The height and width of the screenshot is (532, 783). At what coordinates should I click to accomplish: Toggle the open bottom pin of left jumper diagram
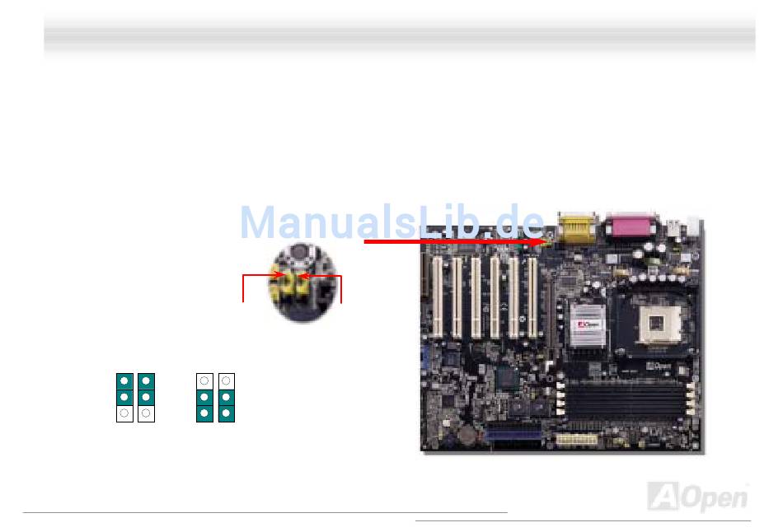[x=124, y=413]
